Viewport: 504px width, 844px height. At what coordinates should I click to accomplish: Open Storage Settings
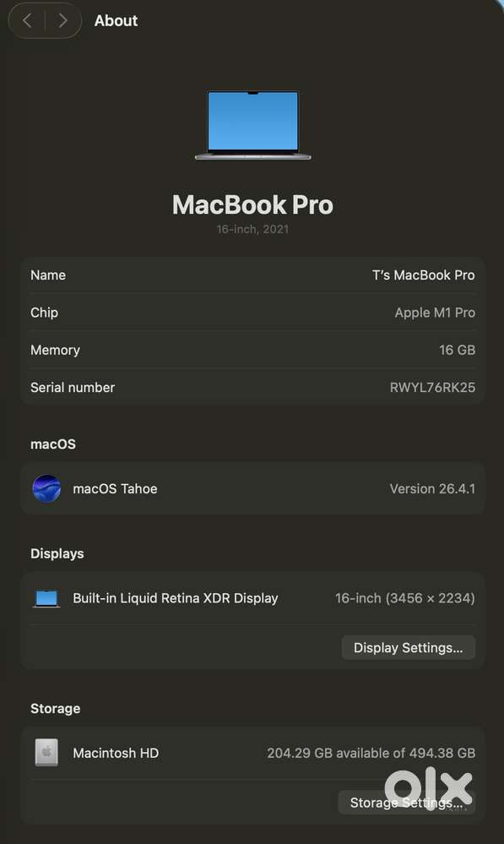point(406,803)
